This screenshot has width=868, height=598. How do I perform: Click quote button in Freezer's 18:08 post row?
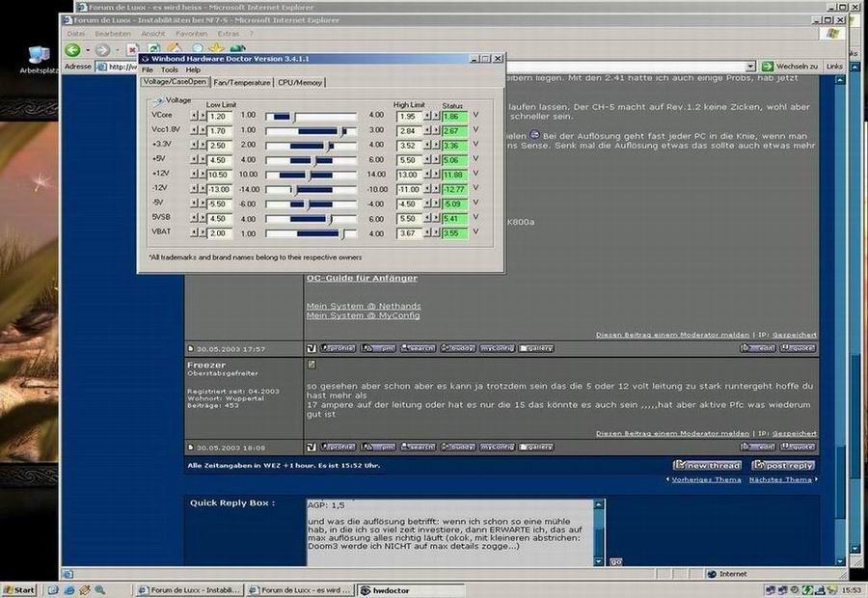(x=798, y=447)
